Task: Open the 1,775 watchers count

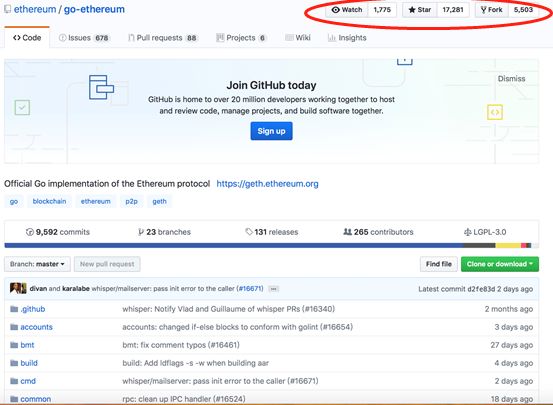Action: [382, 10]
